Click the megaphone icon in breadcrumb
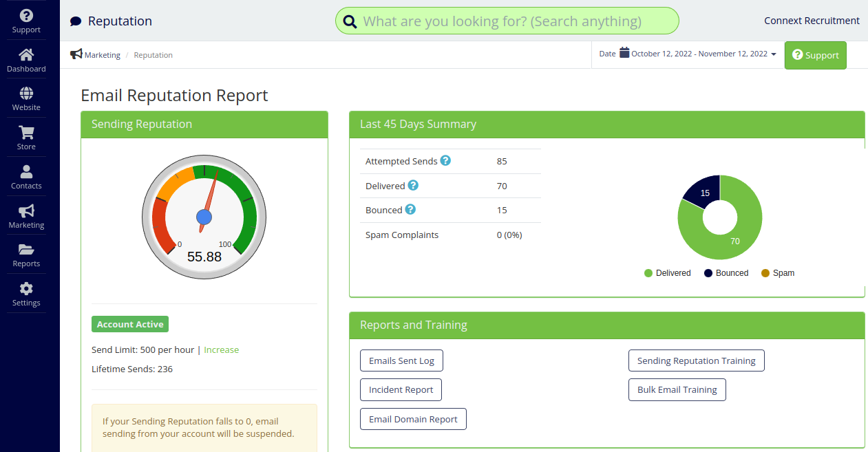Screen dimensions: 868x452 pyautogui.click(x=76, y=54)
